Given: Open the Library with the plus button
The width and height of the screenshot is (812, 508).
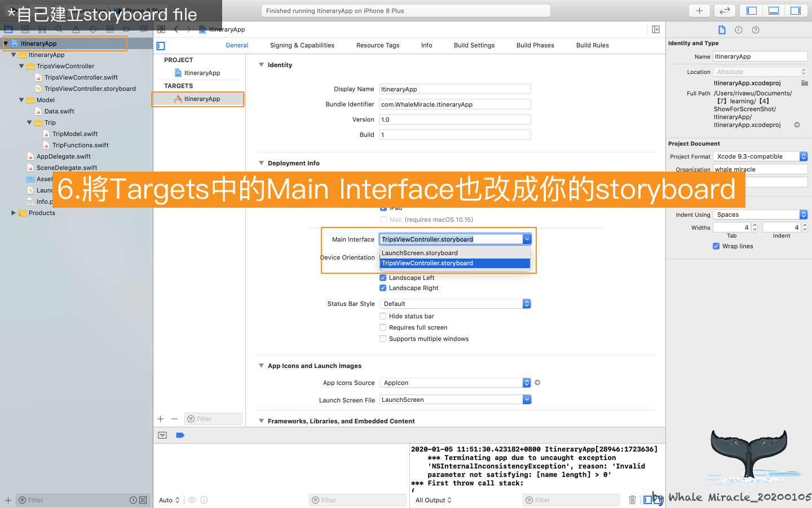Looking at the screenshot, I should (x=699, y=11).
